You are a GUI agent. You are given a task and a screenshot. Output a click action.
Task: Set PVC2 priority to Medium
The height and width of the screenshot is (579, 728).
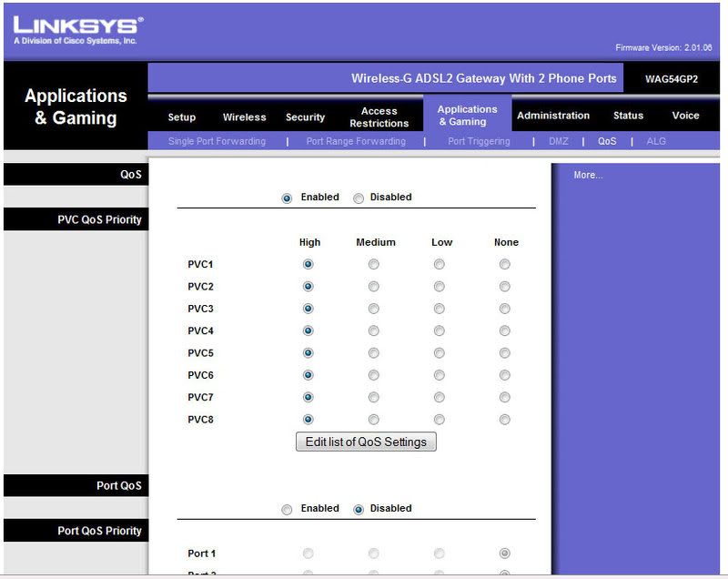373,287
